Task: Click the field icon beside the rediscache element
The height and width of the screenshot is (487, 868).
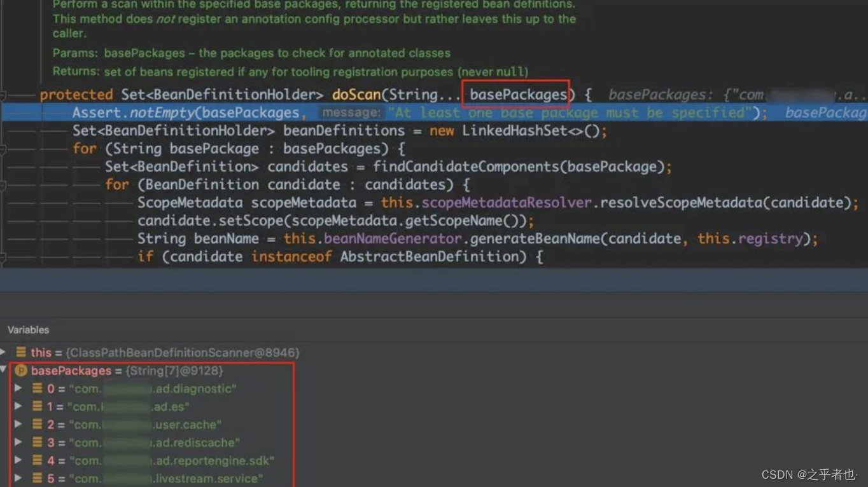Action: tap(36, 442)
